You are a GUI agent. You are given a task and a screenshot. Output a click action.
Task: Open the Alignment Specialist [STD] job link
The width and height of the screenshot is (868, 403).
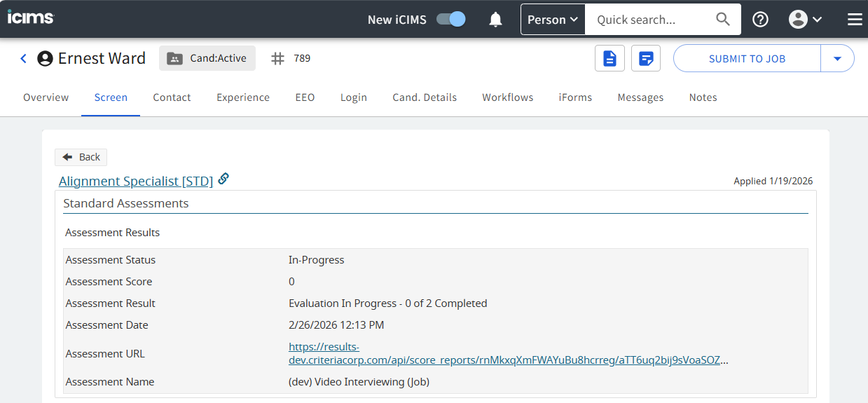tap(136, 181)
